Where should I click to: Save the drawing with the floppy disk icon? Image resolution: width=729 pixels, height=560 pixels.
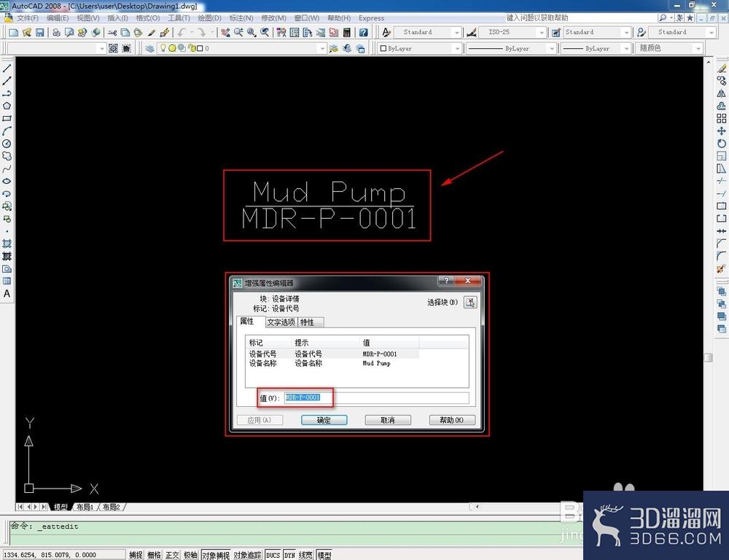[39, 33]
